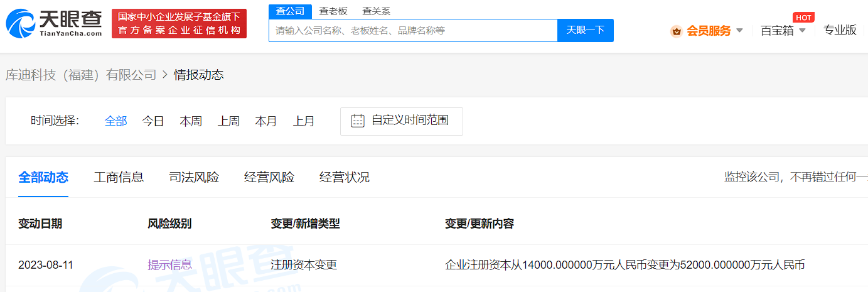Switch to the 工商信息 tab
The height and width of the screenshot is (292, 868).
(x=119, y=177)
